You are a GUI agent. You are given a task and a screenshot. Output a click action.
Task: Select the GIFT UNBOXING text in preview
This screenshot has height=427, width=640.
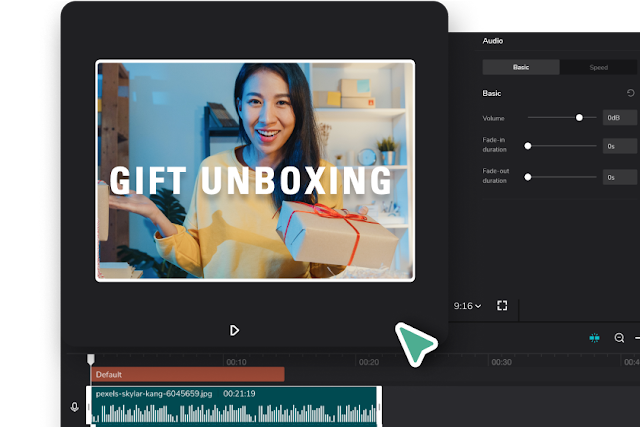tap(250, 180)
